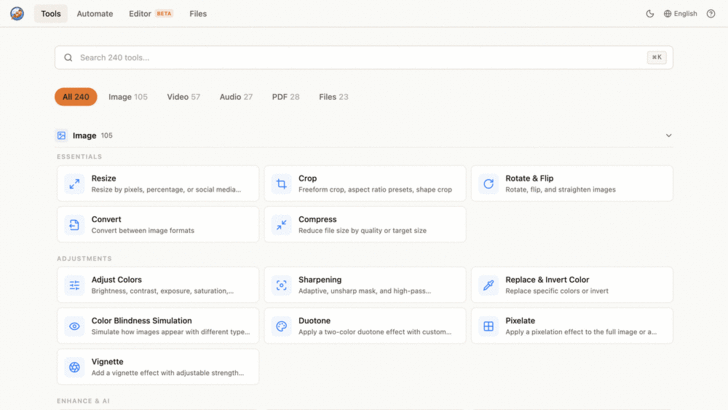Image resolution: width=728 pixels, height=410 pixels.
Task: Filter by Image 105 category
Action: click(x=128, y=97)
